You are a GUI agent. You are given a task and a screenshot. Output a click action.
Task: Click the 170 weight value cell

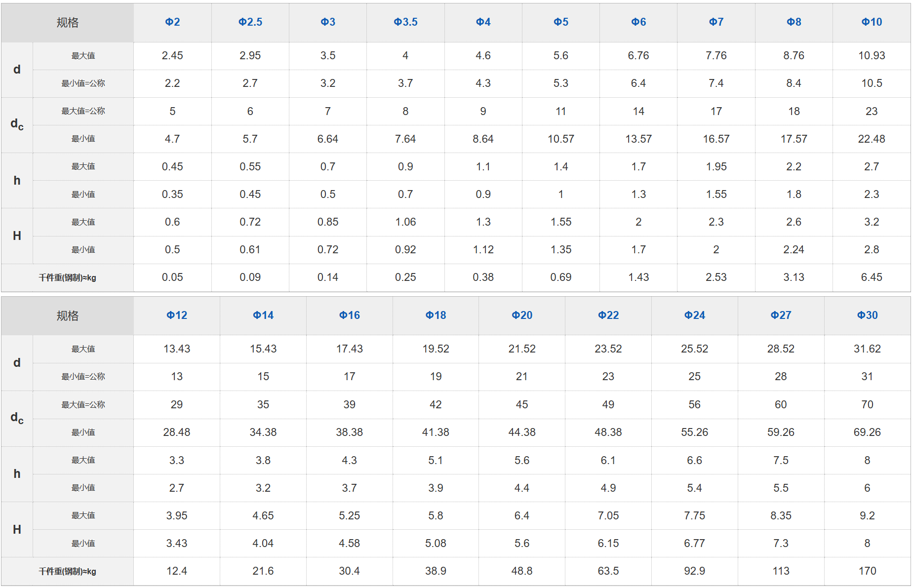(867, 571)
